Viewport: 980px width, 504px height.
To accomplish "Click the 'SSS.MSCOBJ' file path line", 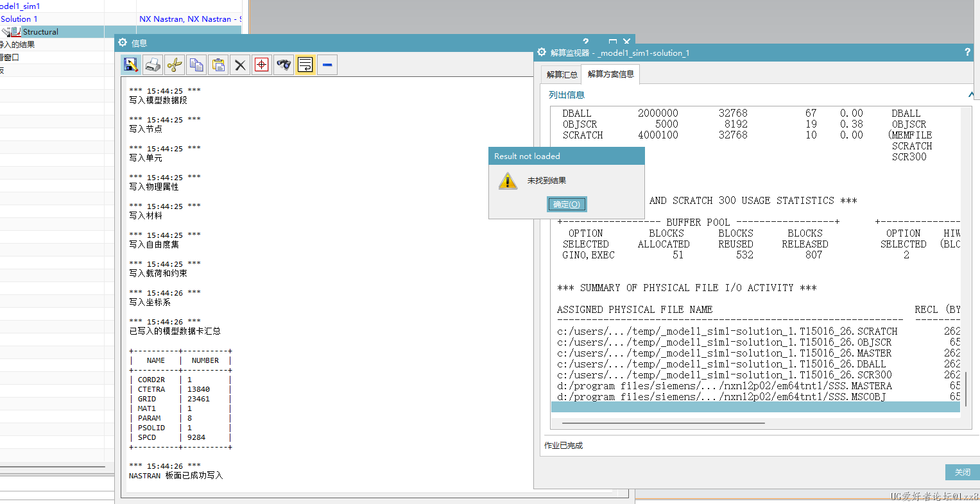I will tap(721, 397).
